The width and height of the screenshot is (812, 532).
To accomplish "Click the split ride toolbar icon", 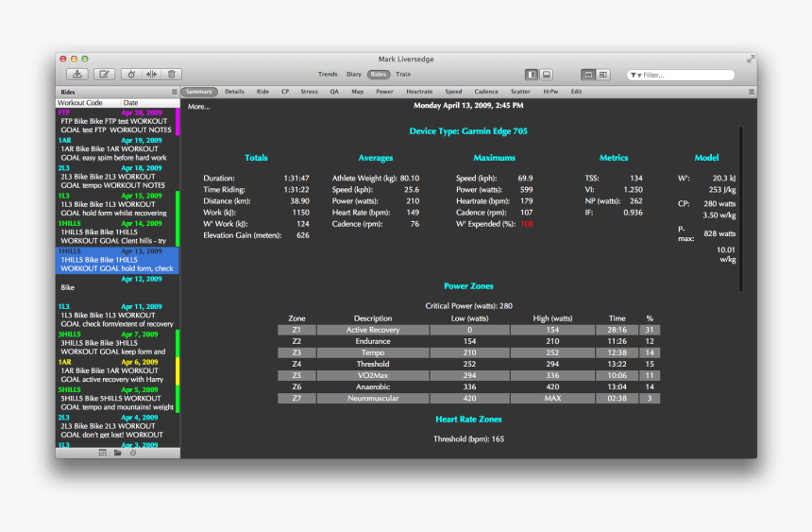I will click(151, 74).
